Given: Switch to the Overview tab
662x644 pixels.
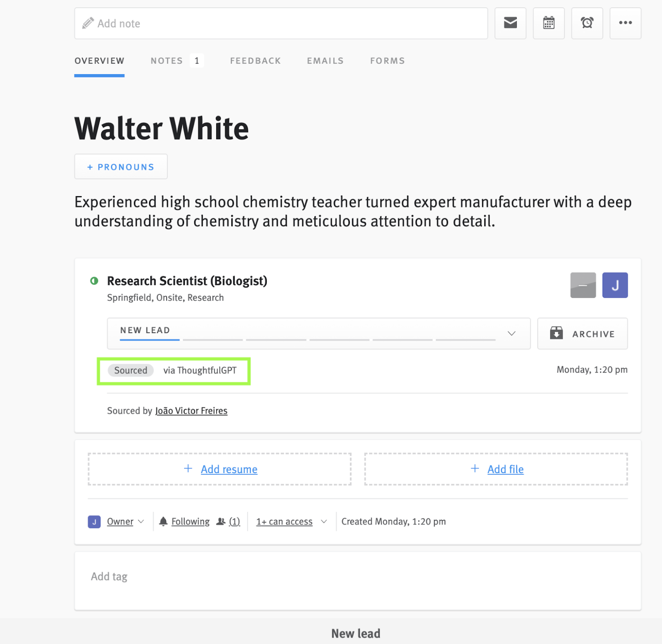Looking at the screenshot, I should point(99,61).
